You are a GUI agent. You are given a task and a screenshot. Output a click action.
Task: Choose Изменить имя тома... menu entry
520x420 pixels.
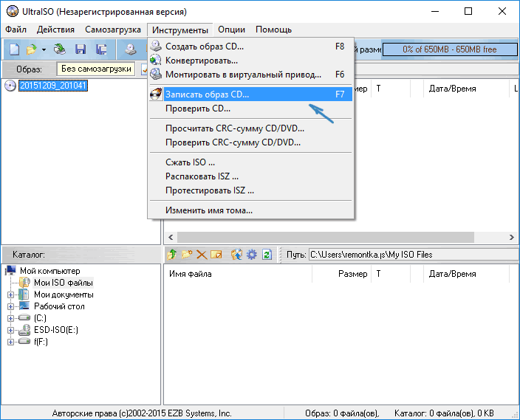(251, 210)
